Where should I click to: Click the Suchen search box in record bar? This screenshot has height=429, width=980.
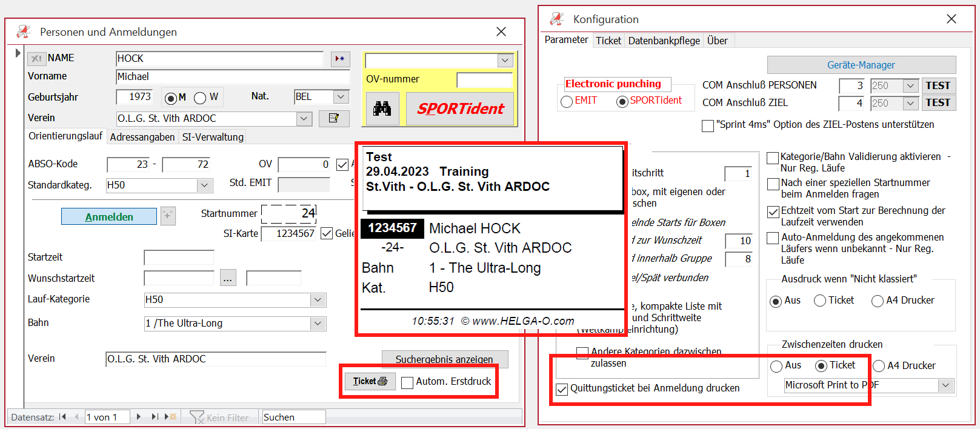[294, 417]
